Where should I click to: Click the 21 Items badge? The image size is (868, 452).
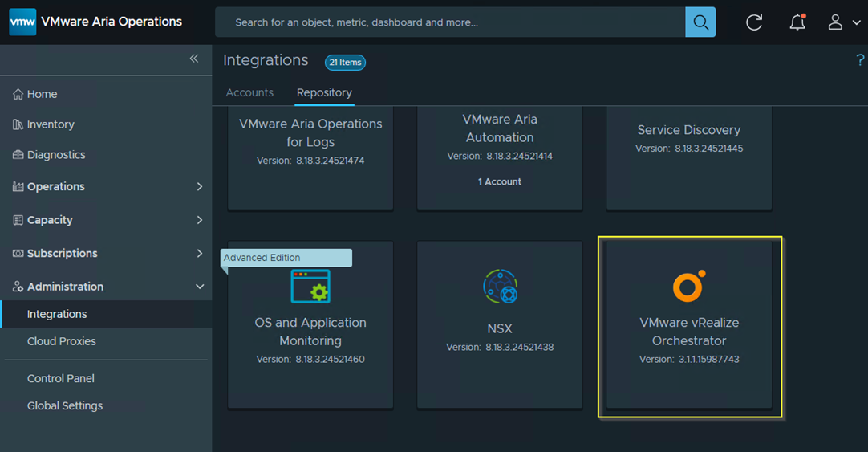(x=346, y=63)
